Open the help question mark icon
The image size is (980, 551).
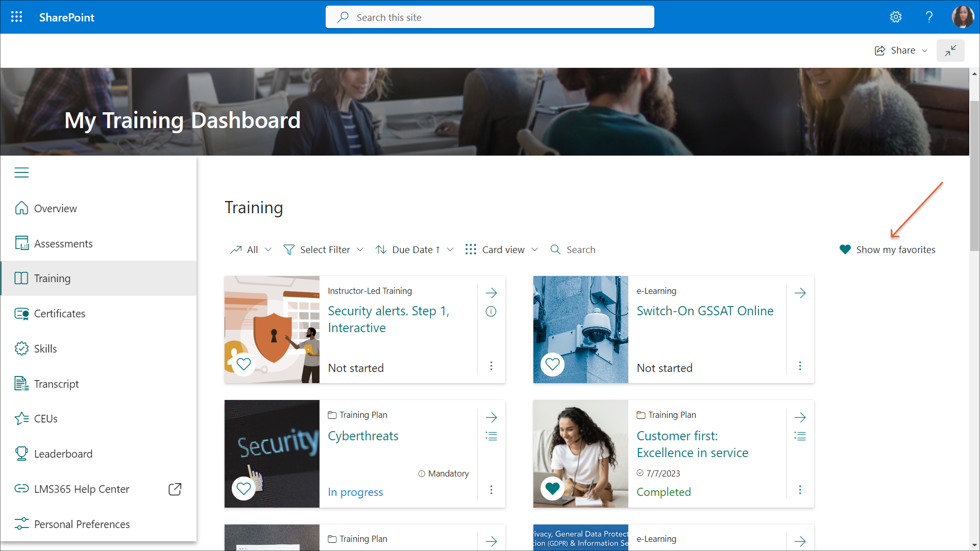(x=929, y=17)
